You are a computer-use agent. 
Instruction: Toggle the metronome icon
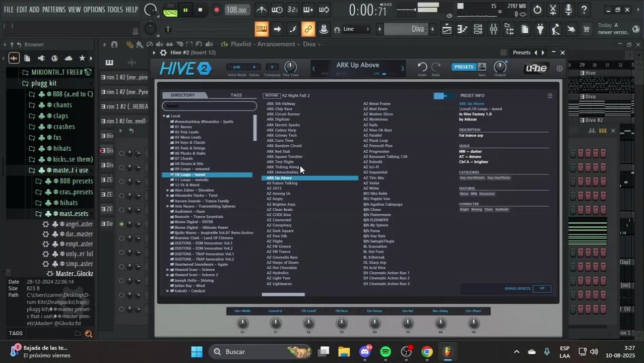click(262, 10)
